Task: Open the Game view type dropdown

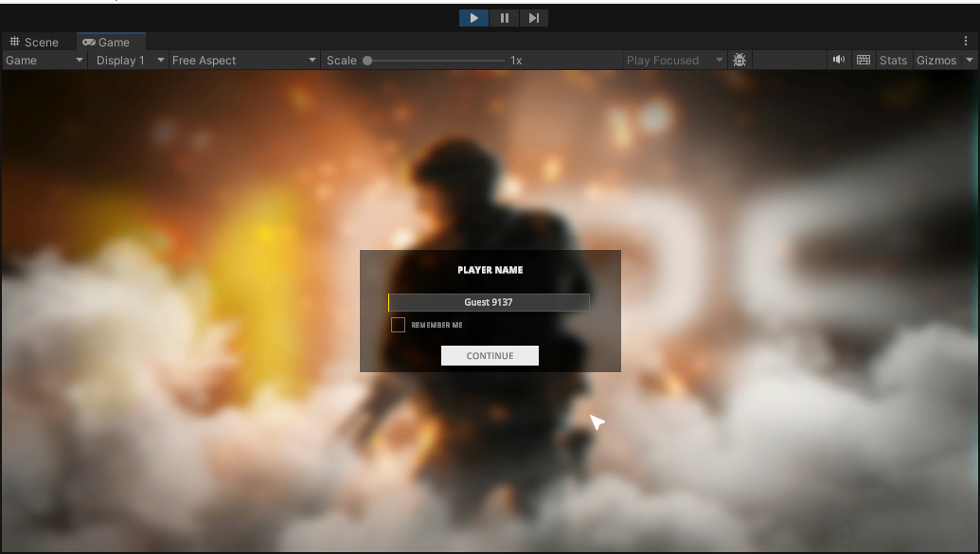Action: pyautogui.click(x=45, y=60)
